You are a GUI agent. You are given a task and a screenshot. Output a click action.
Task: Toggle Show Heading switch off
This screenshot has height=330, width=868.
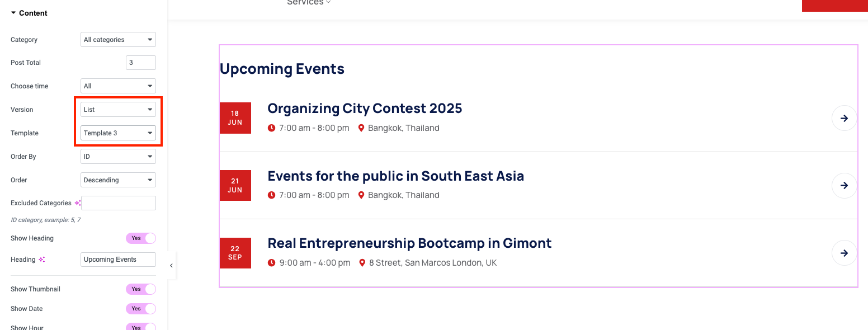point(140,238)
